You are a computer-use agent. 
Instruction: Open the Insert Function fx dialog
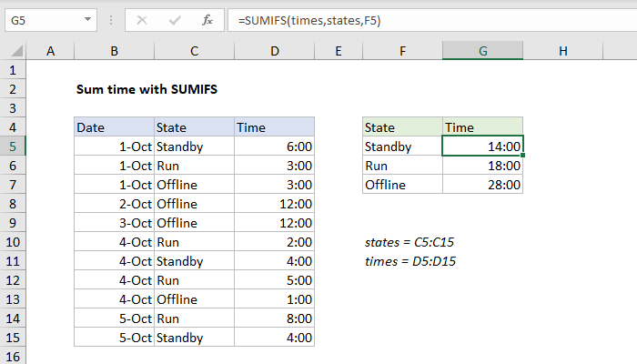(207, 18)
